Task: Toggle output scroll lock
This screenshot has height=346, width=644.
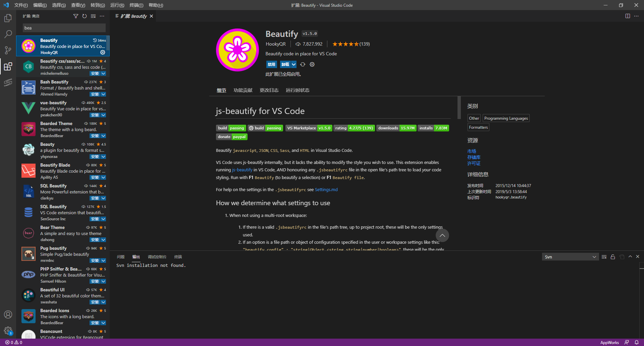Action: 613,257
